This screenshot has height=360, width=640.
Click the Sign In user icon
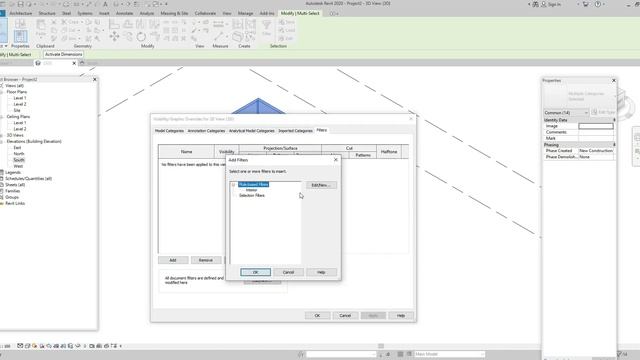[x=544, y=4]
